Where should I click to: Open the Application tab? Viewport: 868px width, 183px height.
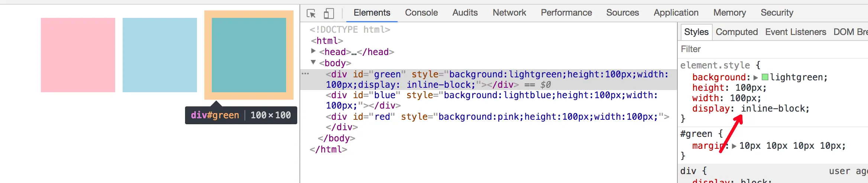pyautogui.click(x=676, y=13)
